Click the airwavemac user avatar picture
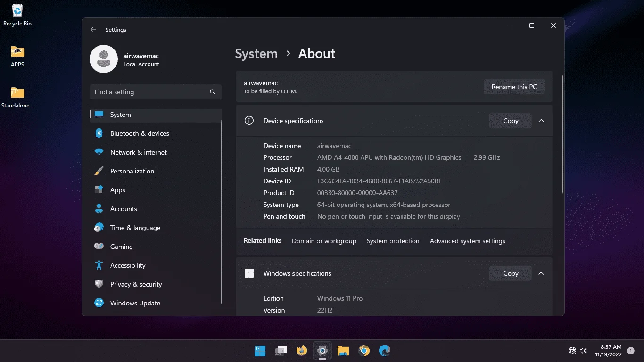The image size is (644, 362). pos(104,59)
